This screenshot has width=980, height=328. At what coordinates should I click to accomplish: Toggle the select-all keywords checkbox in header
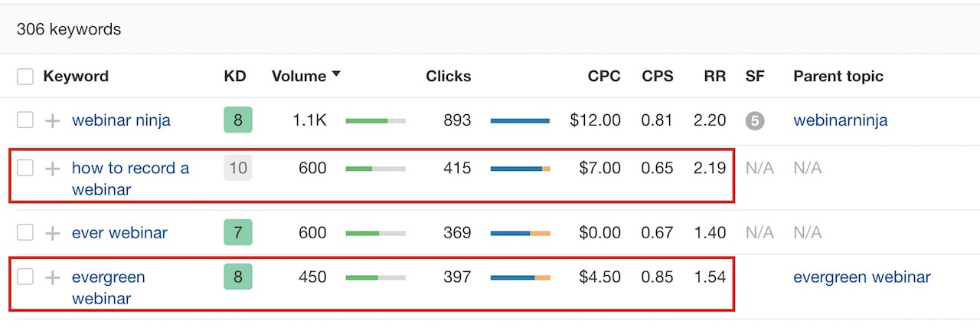point(25,76)
